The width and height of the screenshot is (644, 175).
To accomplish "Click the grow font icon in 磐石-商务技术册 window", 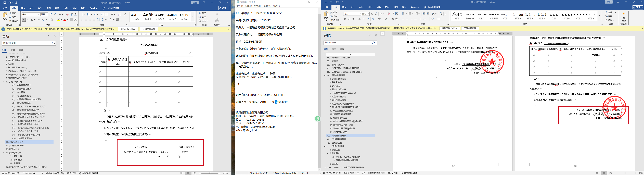I will pos(372,14).
